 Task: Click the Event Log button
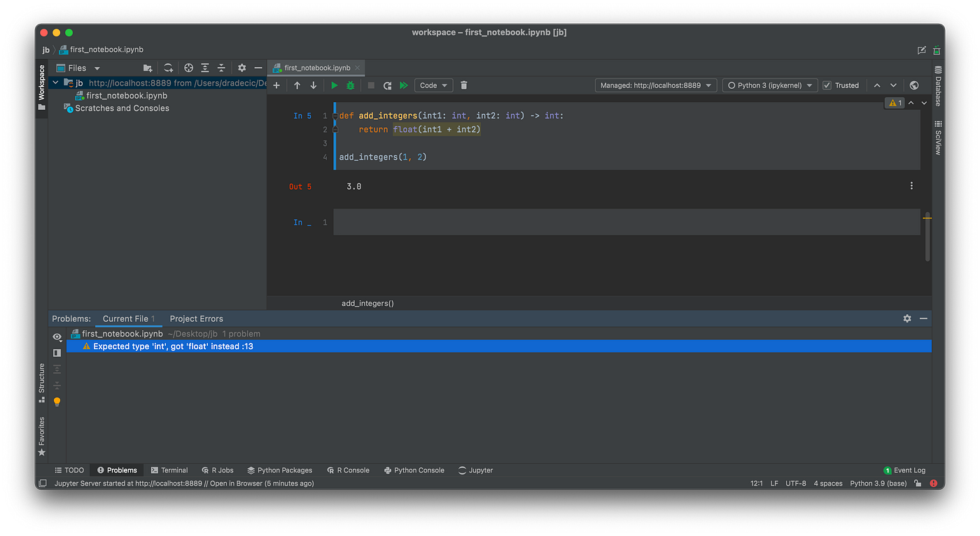click(x=904, y=470)
